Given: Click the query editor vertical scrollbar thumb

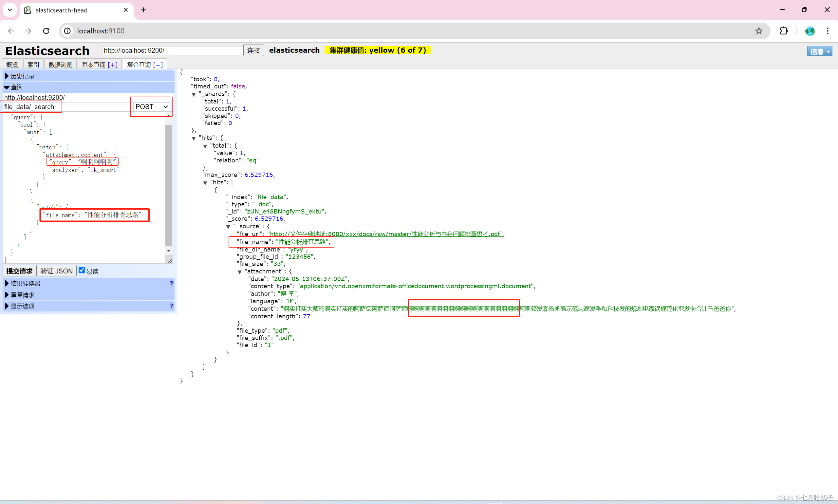Looking at the screenshot, I should tap(169, 185).
